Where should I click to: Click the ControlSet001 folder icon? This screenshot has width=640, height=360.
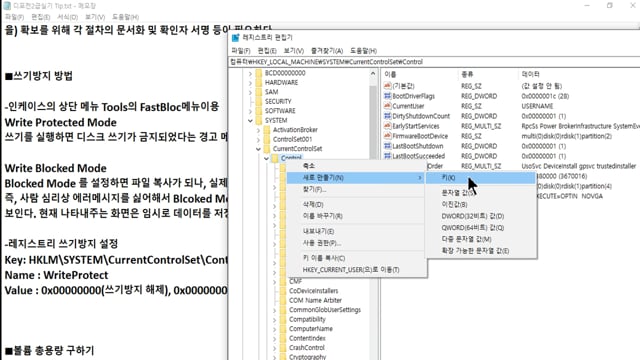[x=267, y=139]
